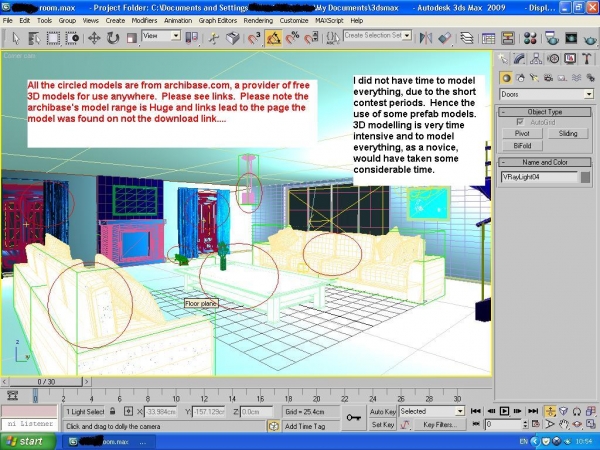Open the Layer Manager
Viewport: 600px width, 450px height.
click(466, 38)
